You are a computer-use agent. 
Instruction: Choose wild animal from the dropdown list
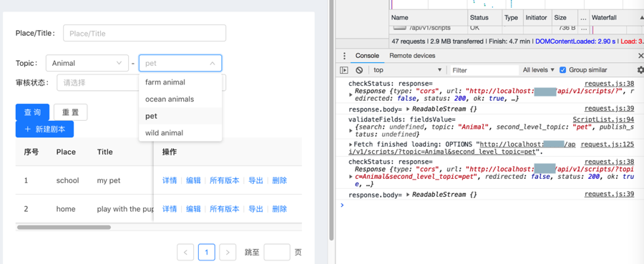[x=180, y=133]
